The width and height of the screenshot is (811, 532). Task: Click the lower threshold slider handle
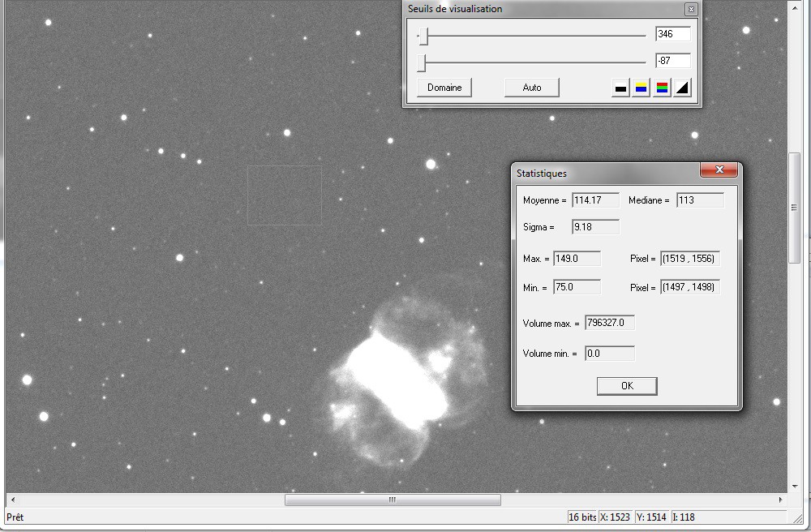tap(423, 61)
